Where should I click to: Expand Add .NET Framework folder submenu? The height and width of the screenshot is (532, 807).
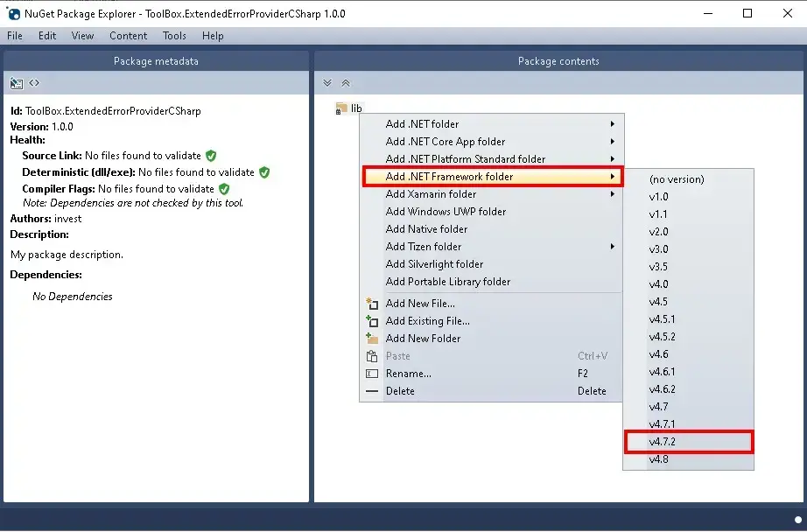492,177
